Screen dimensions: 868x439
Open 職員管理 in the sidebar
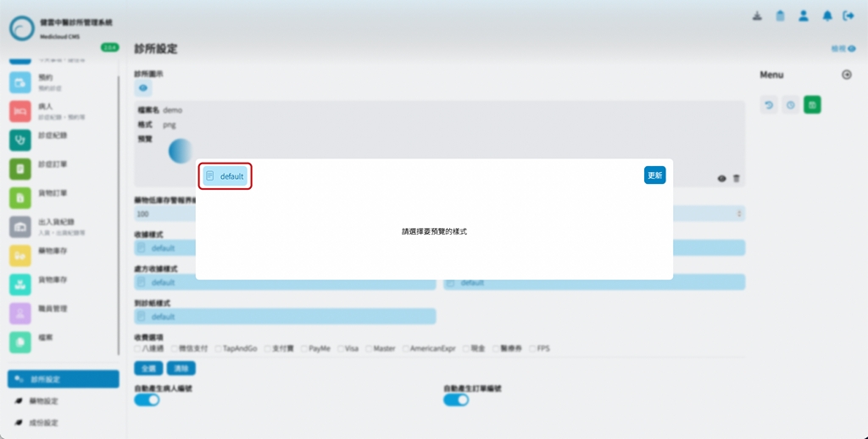pyautogui.click(x=53, y=309)
